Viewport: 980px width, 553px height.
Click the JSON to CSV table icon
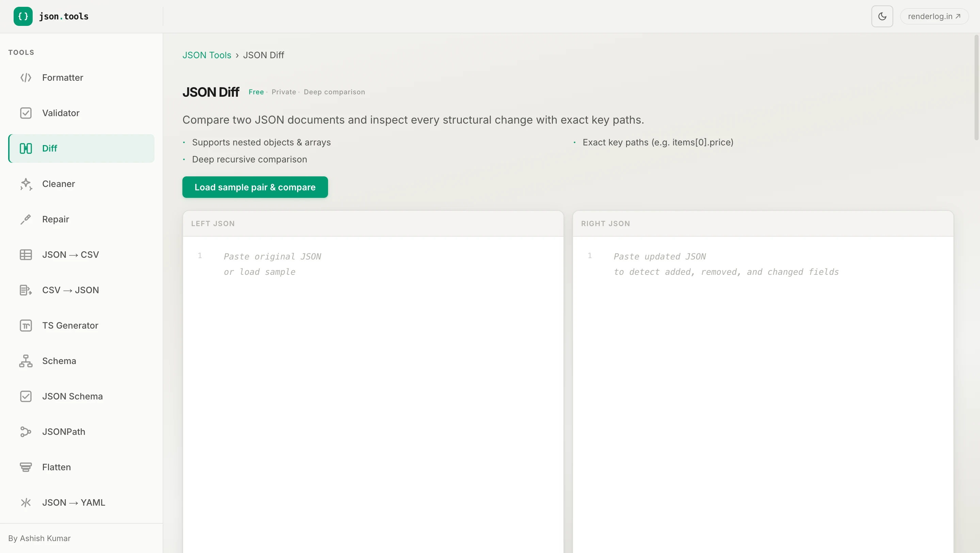pyautogui.click(x=26, y=255)
